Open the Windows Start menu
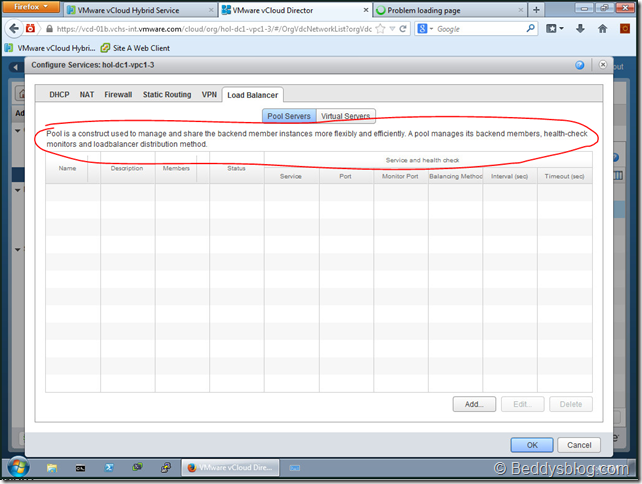The height and width of the screenshot is (484, 642). [18, 467]
